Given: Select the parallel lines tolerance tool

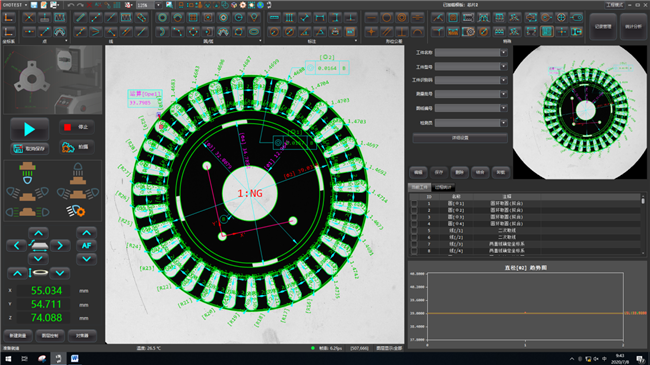Looking at the screenshot, I should tap(386, 32).
